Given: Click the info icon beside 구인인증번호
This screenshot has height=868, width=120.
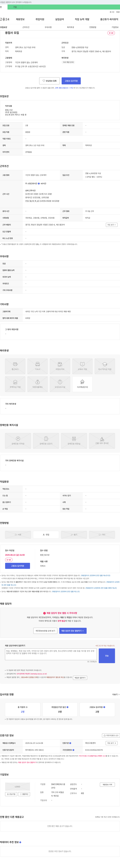Looking at the screenshot, I should coord(73,750).
